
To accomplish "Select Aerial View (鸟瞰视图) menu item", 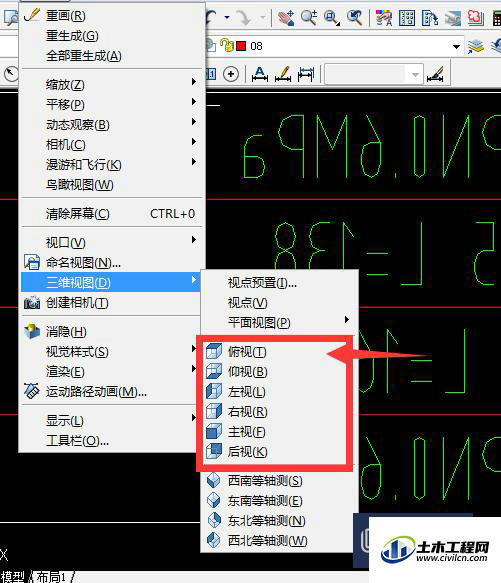I will point(112,185).
